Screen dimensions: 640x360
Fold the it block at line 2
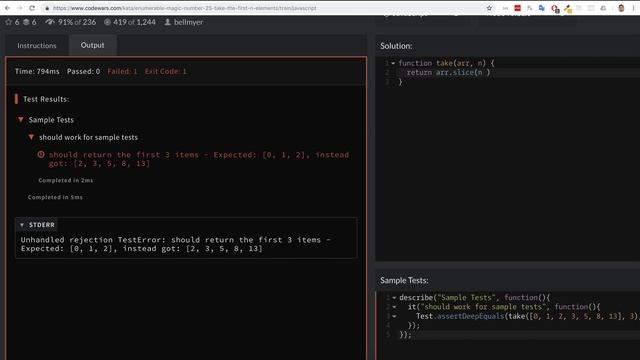[x=394, y=307]
